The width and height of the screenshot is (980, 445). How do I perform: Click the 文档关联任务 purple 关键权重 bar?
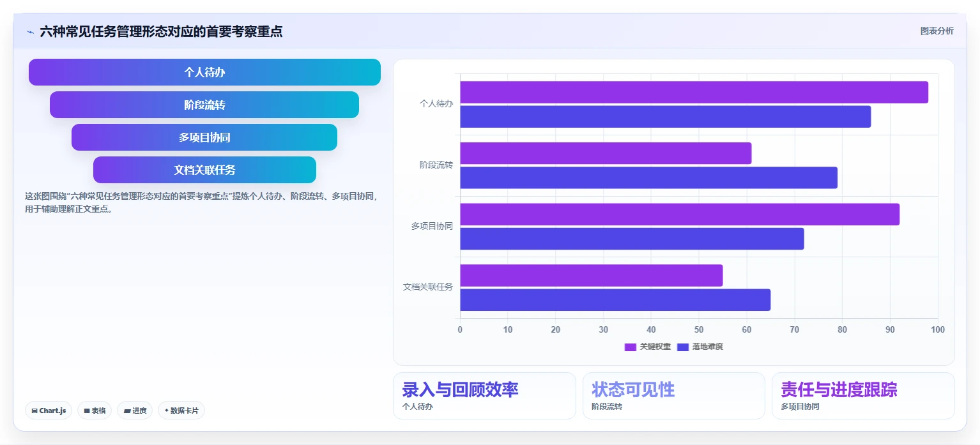591,275
